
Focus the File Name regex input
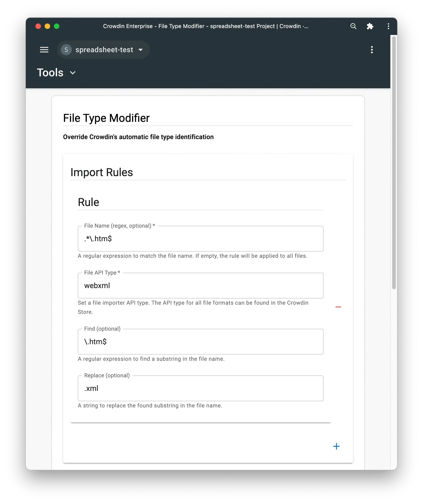tap(201, 239)
